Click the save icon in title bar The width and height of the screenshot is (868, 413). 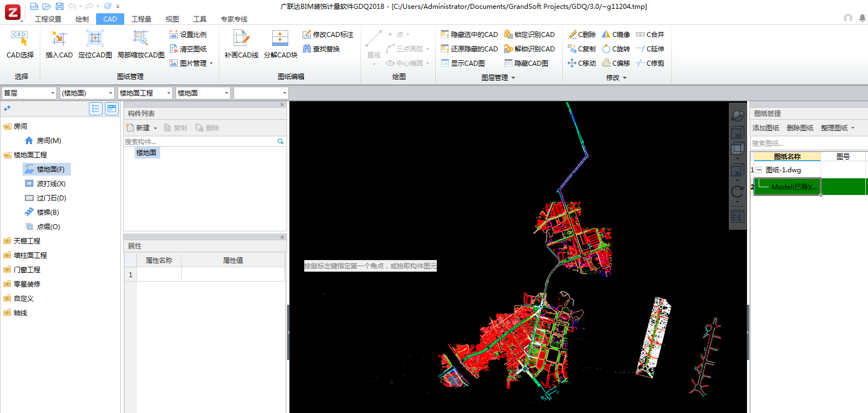(x=59, y=6)
